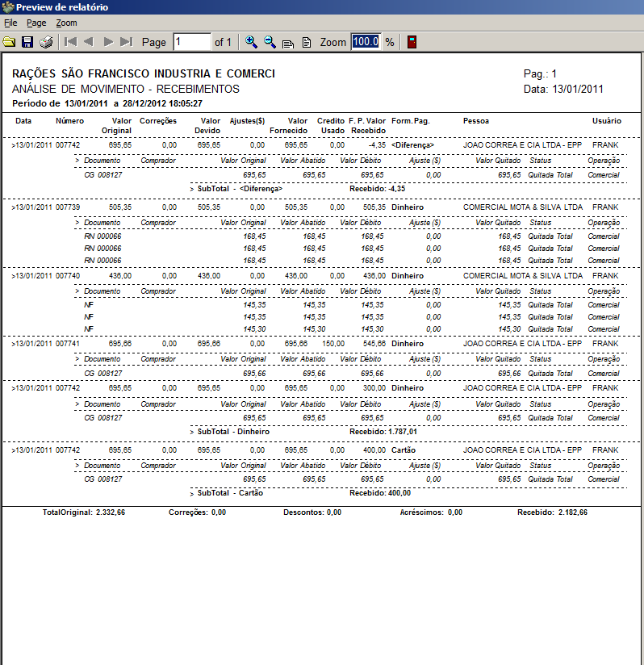
Task: Click the open file folder icon
Action: (9, 42)
